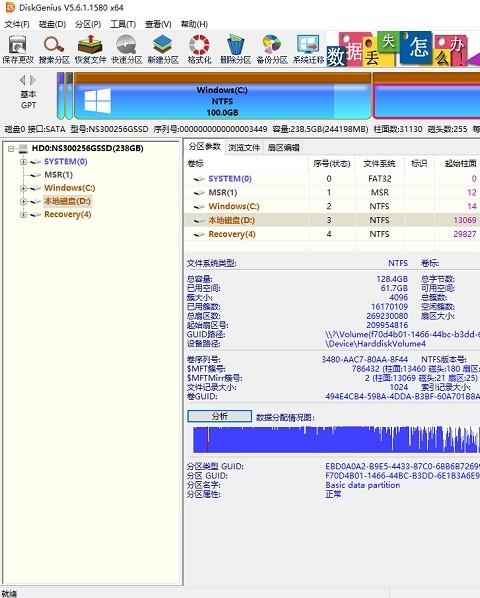Open the 文件(F) menu

(x=17, y=24)
